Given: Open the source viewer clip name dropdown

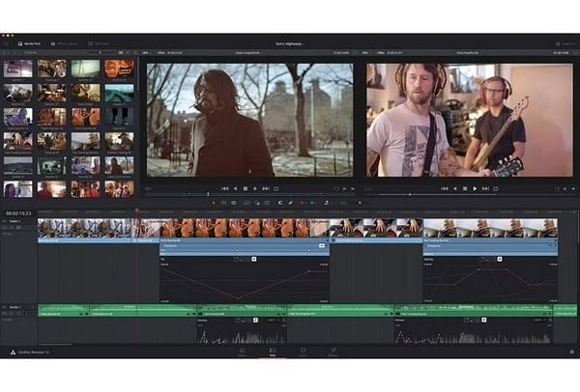Looking at the screenshot, I should 248,53.
